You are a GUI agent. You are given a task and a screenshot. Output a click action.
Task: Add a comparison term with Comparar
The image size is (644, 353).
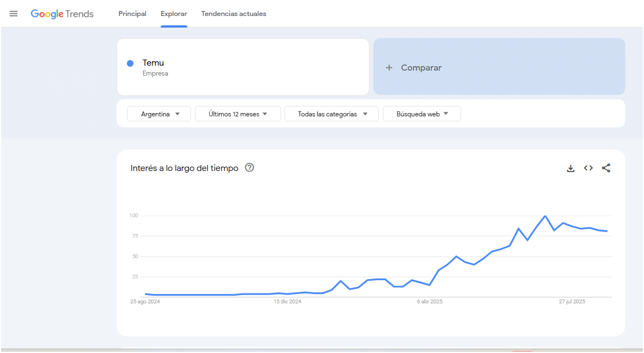[499, 67]
